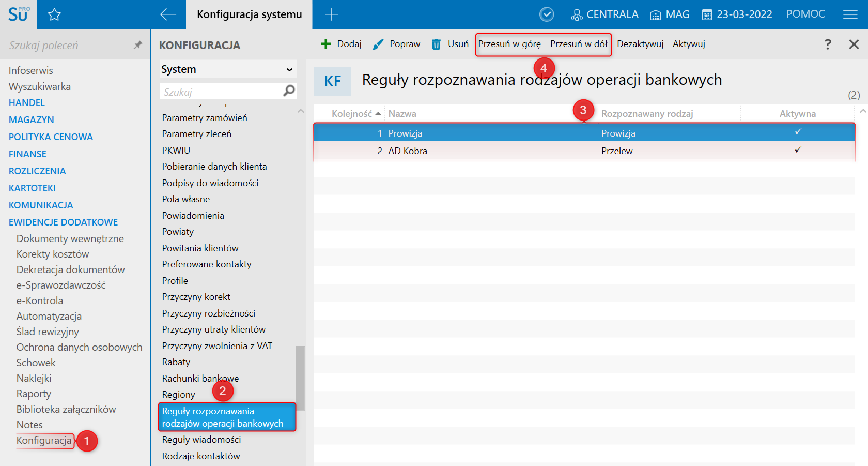868x466 pixels.
Task: Switch to the Konfiguracja systemu tab
Action: (249, 14)
